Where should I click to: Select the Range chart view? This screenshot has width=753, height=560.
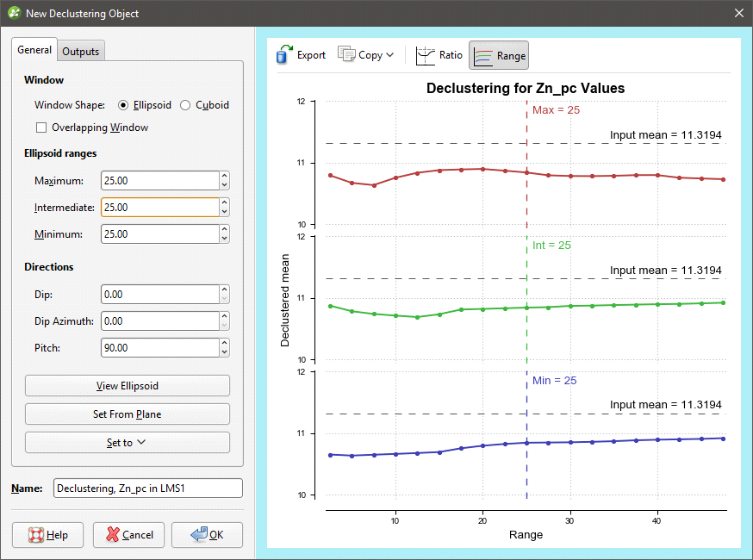click(x=499, y=55)
